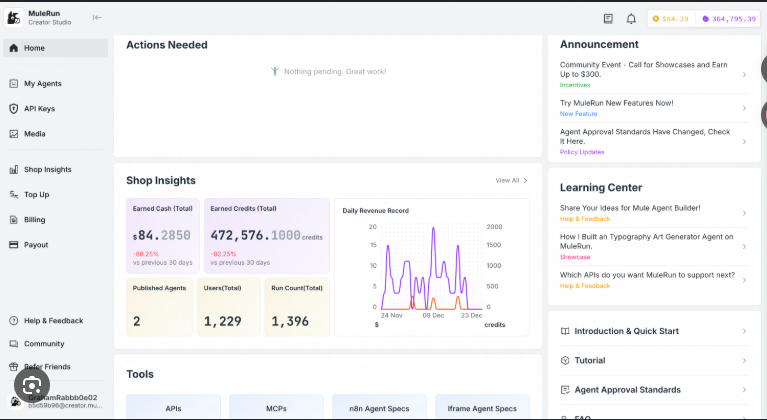Click the Refer Friends gift icon
The height and width of the screenshot is (420, 767).
[14, 367]
